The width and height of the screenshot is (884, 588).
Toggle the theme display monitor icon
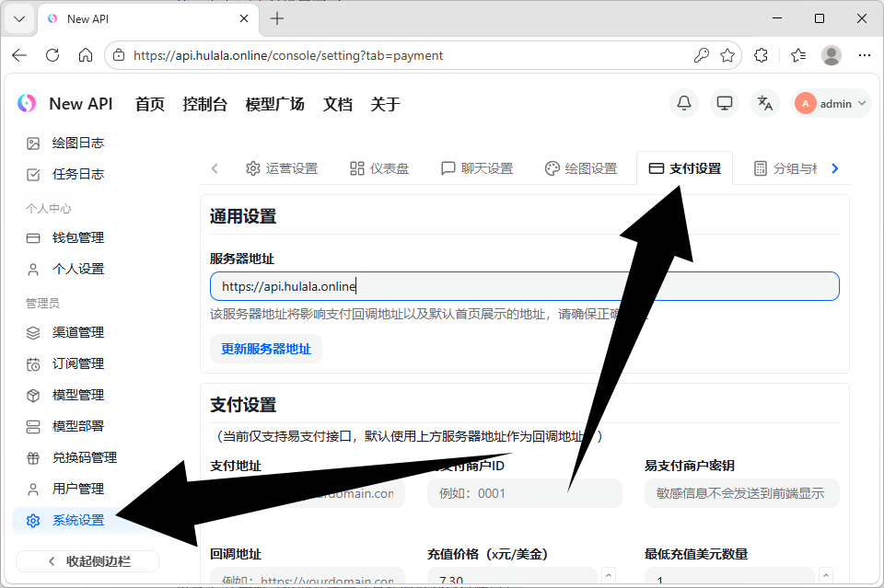(x=725, y=103)
